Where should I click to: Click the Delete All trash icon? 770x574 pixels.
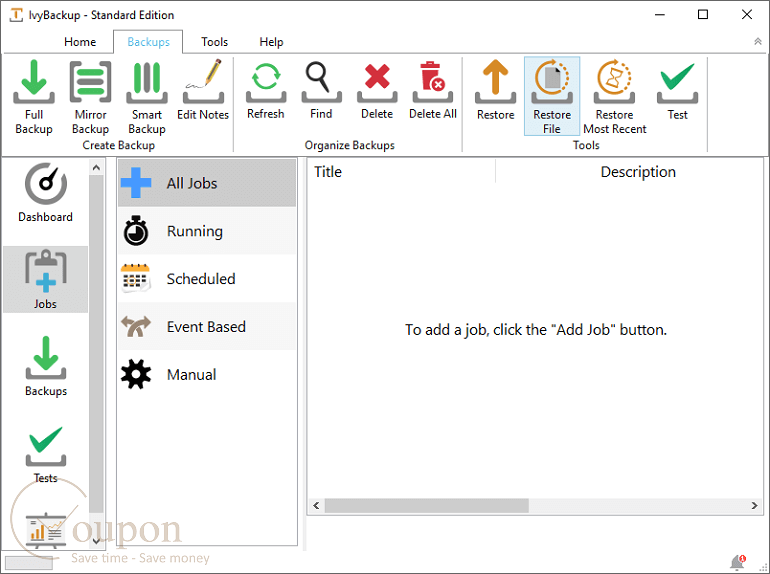click(433, 90)
